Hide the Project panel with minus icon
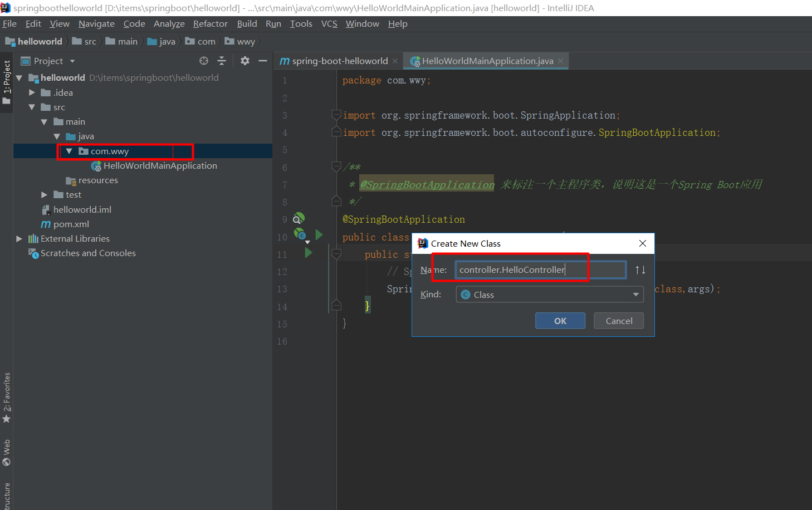 point(263,61)
